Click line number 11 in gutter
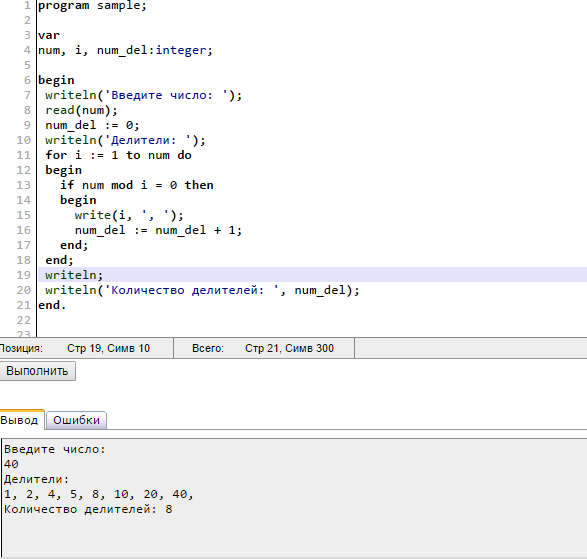The height and width of the screenshot is (559, 587). click(x=24, y=155)
